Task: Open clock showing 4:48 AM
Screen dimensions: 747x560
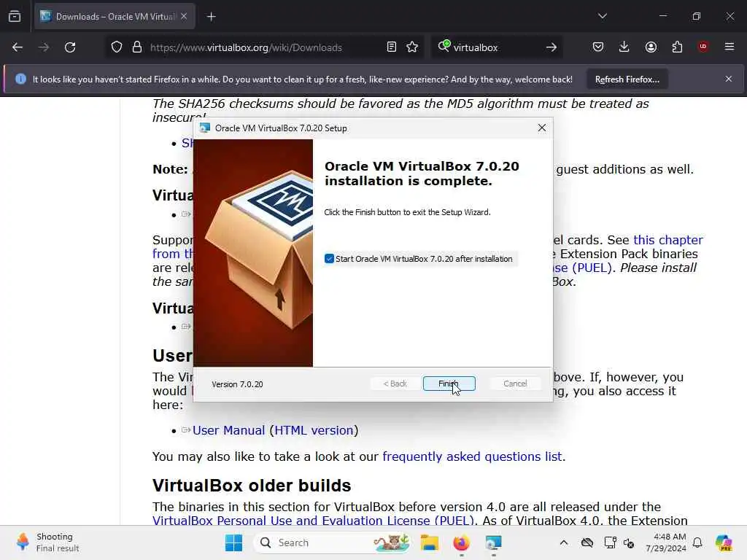Action: point(666,542)
